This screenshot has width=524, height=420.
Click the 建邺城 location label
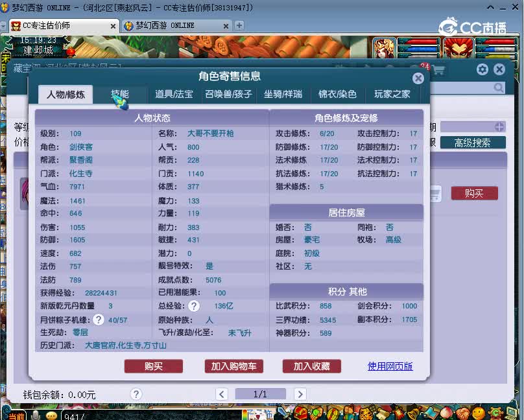coord(38,51)
